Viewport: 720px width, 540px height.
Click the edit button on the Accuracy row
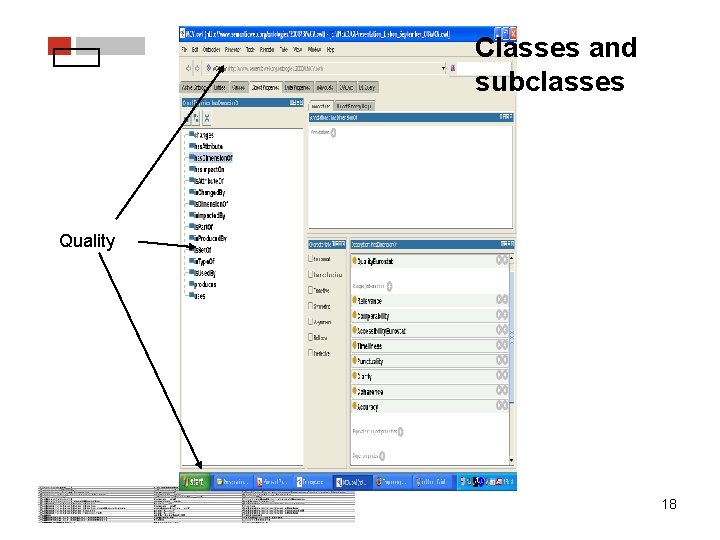coord(505,405)
